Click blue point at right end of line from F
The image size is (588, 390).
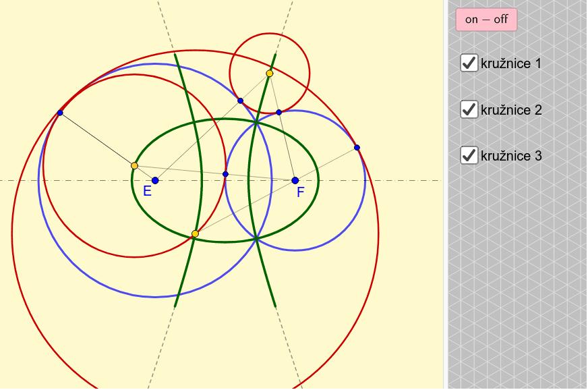coord(357,148)
